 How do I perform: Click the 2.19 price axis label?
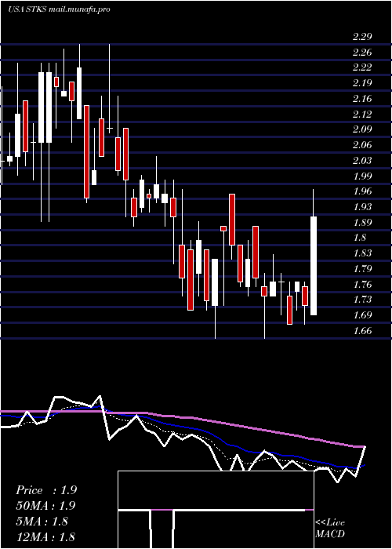tap(362, 83)
